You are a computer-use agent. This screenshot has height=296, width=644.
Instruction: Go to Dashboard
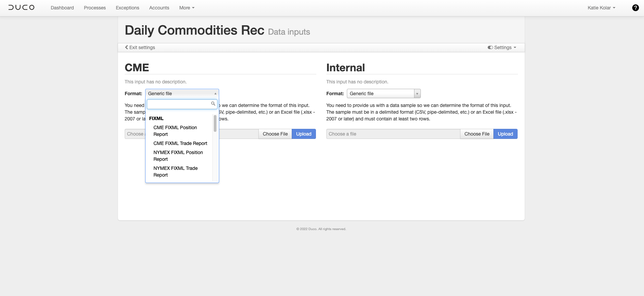click(62, 8)
